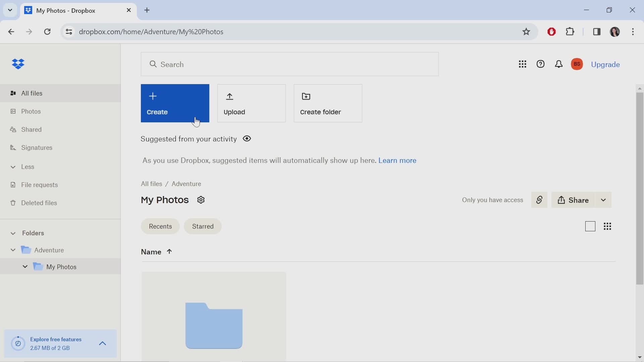The height and width of the screenshot is (362, 644).
Task: Select the Starred tab
Action: point(203,226)
